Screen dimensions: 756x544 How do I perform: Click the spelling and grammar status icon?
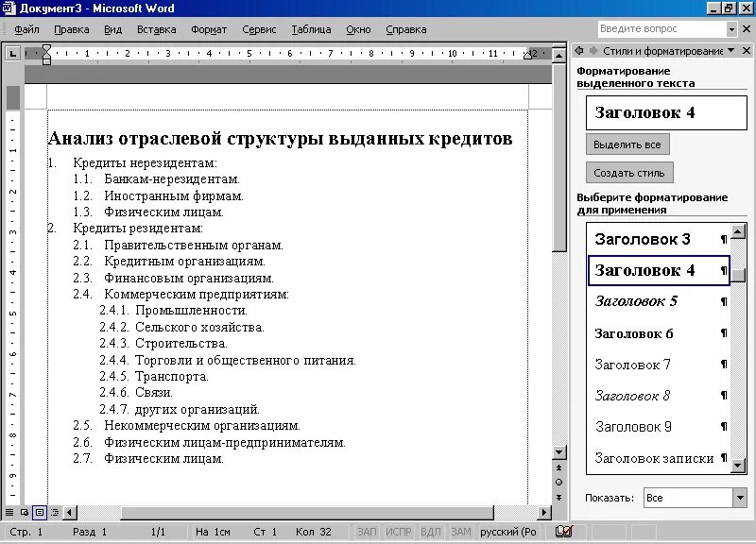(x=563, y=532)
